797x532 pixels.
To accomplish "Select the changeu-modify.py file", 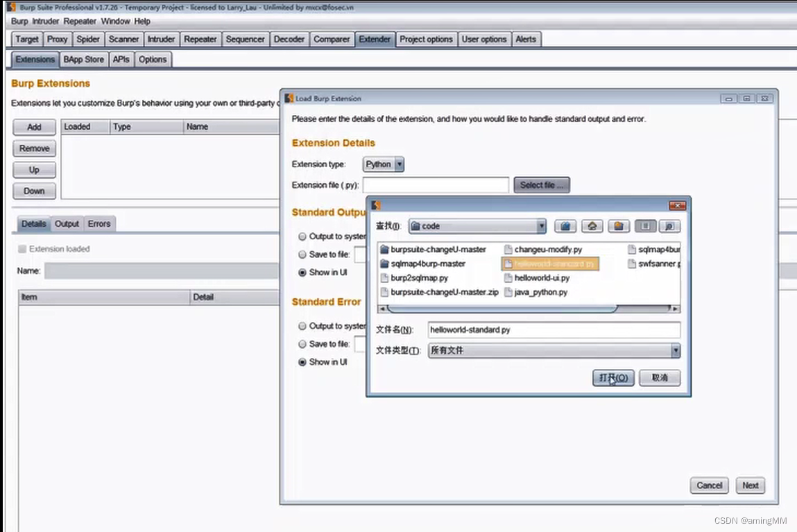I will 543,250.
